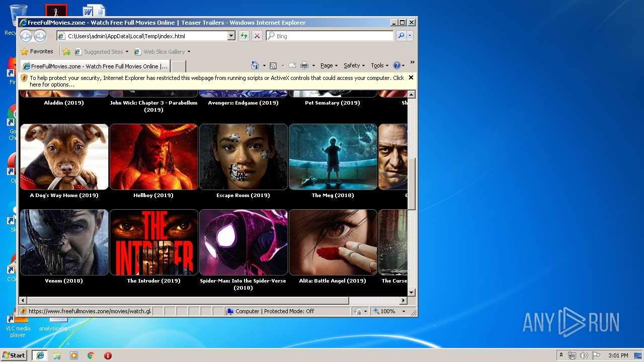Run the search with the magnifier button
The image size is (644, 362).
[400, 36]
